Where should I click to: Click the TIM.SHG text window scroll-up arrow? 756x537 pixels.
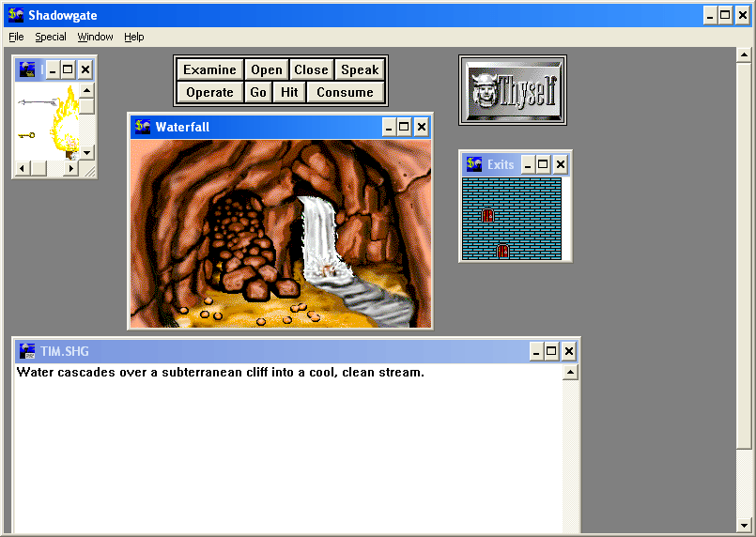569,373
